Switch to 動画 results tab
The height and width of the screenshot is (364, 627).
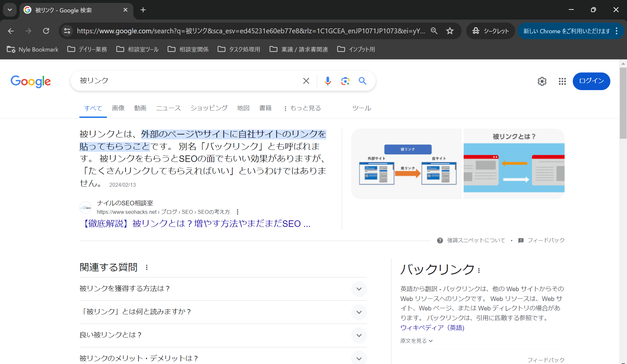point(140,108)
